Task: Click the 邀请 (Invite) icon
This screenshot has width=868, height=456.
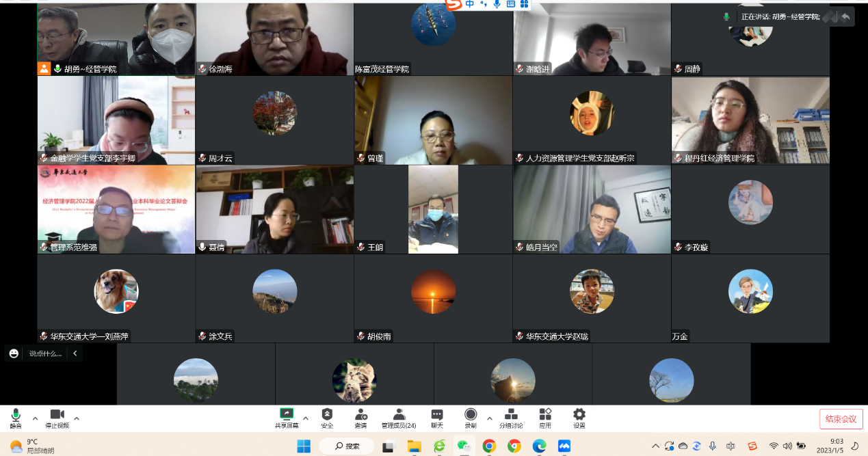Action: (360, 415)
